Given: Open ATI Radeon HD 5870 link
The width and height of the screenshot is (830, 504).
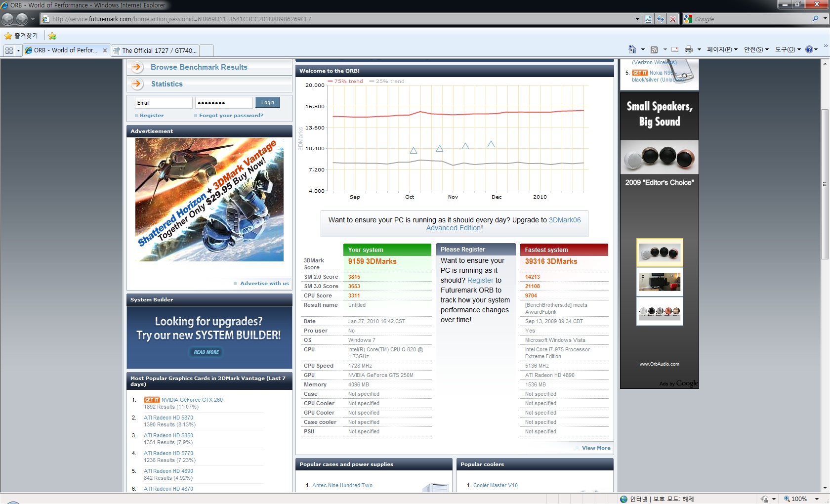Looking at the screenshot, I should (x=168, y=418).
